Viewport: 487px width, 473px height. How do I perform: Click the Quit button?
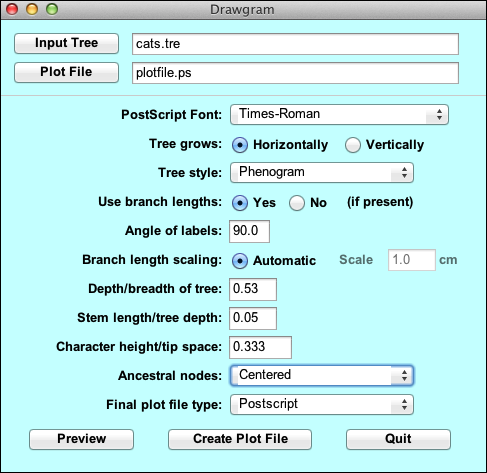(x=398, y=439)
